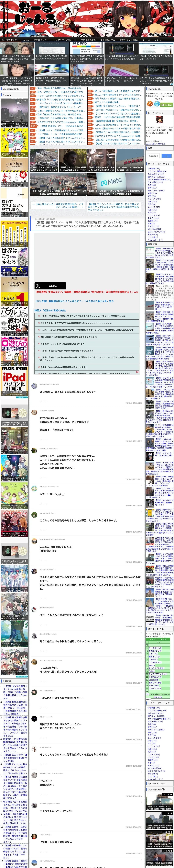Open top thumbnail 【画像】台湾ナア、限界突破してしまう
The height and width of the screenshot is (868, 174).
tap(52, 53)
